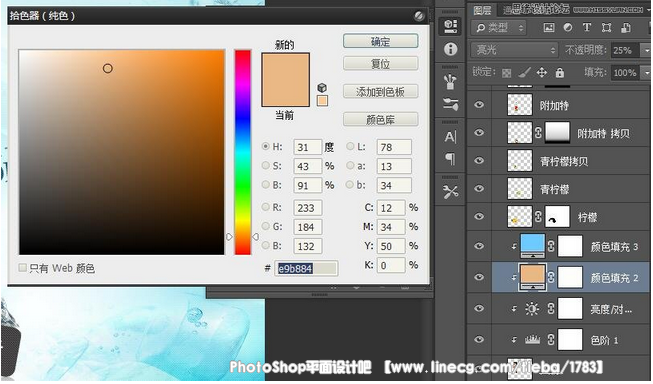Hide the 颜色填充 2 layer
Image resolution: width=653 pixels, height=384 pixels.
point(479,277)
